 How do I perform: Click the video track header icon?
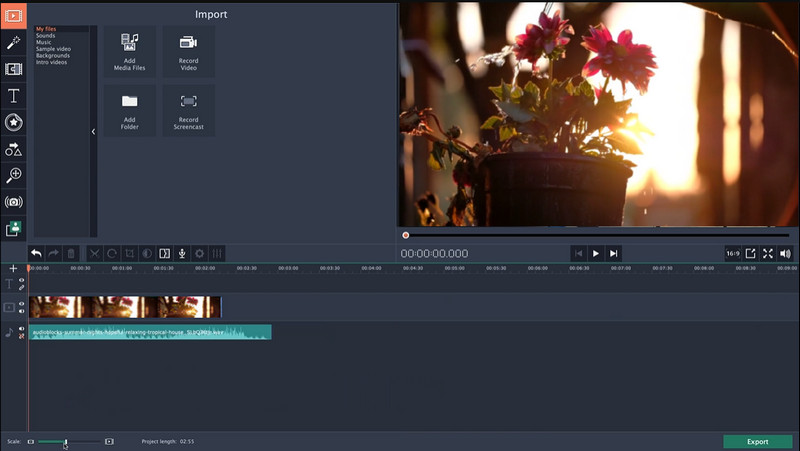click(9, 307)
